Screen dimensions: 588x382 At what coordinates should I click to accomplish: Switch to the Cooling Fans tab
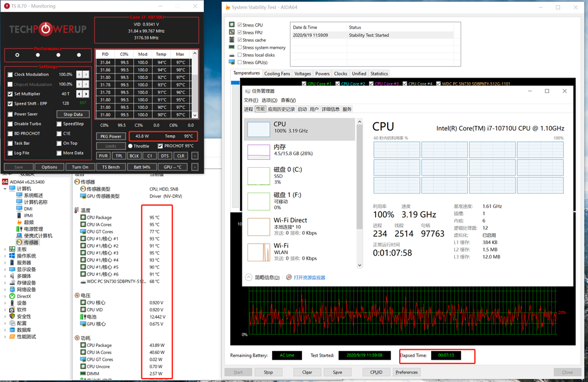click(x=277, y=74)
